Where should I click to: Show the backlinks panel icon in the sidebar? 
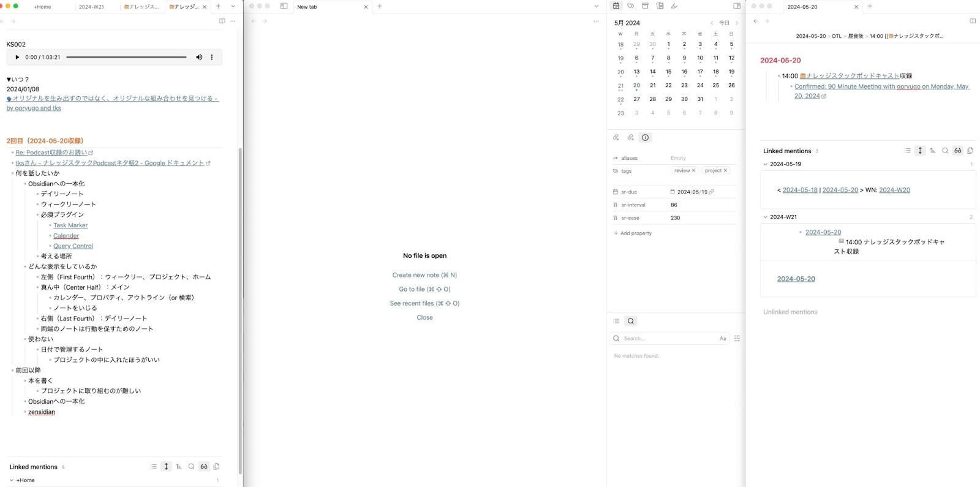pyautogui.click(x=616, y=137)
